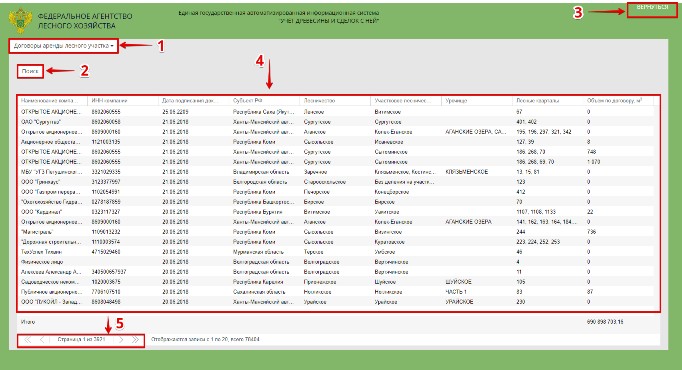Viewport: 682px width, 370px height.
Task: Go to the next results page
Action: point(121,340)
